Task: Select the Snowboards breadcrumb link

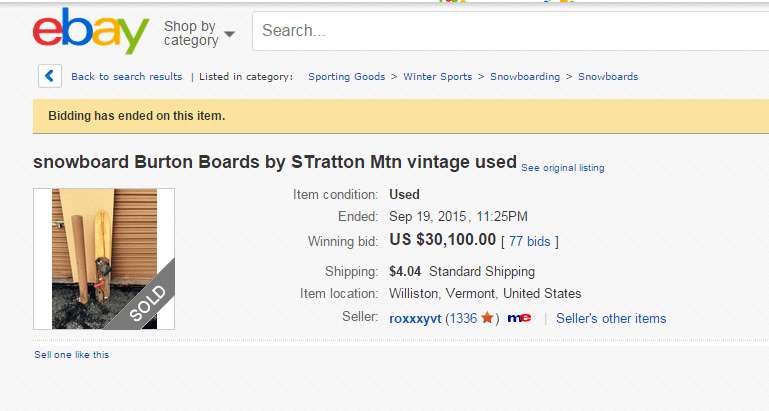Action: [x=607, y=77]
